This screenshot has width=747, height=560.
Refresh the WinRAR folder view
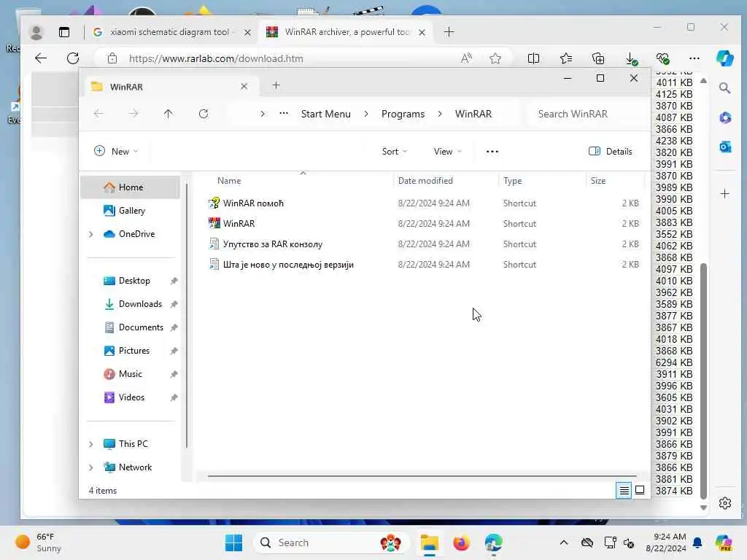204,114
